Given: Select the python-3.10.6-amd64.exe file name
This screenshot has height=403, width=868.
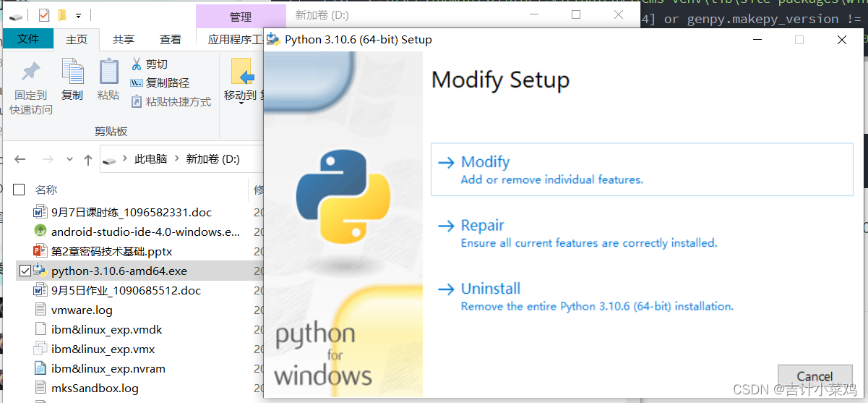Looking at the screenshot, I should [119, 271].
